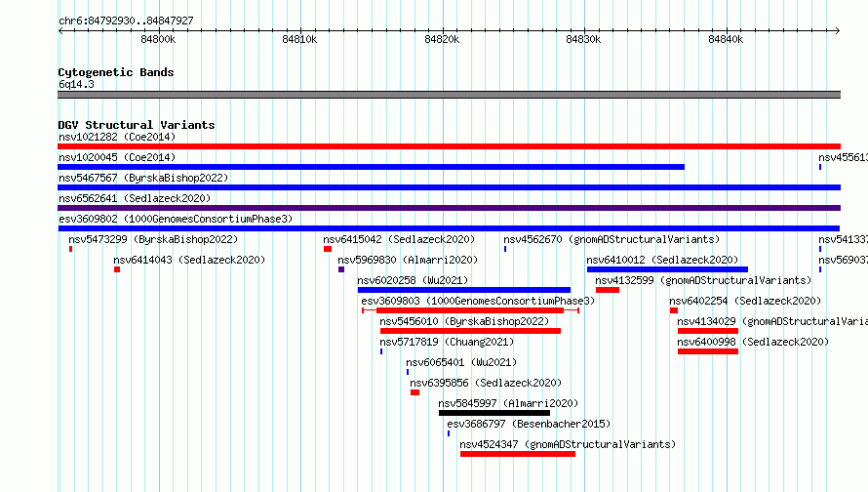Select nsv6562641 (Sedlazeck2020) purple bar
The image size is (868, 492).
click(x=449, y=208)
